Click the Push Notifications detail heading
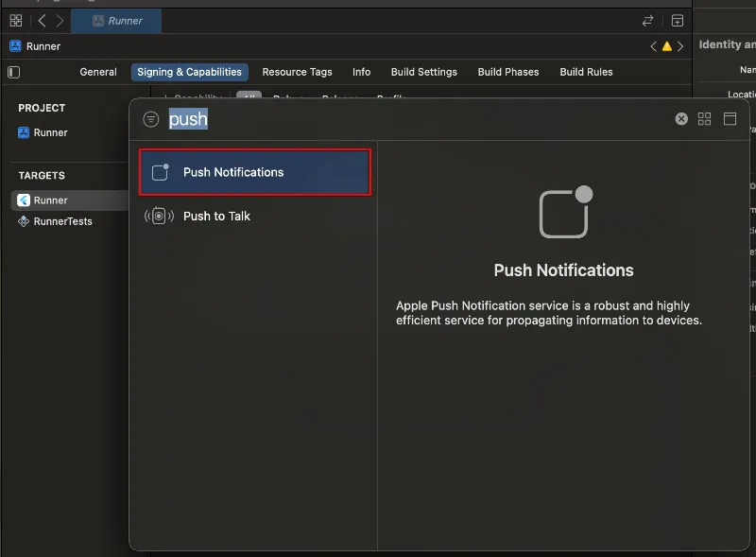Image resolution: width=756 pixels, height=557 pixels. [563, 270]
